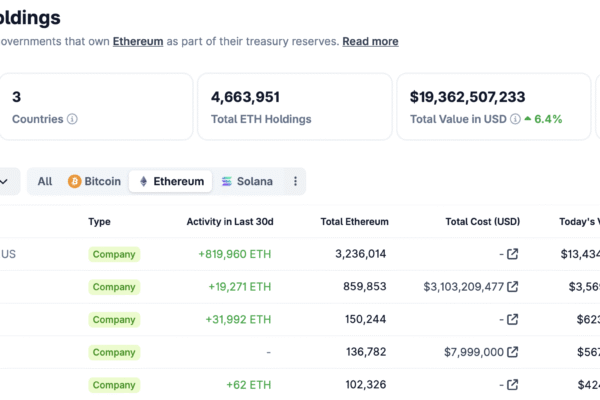The image size is (600, 400).
Task: Click Company tag in +819,960 ETH row
Action: tap(114, 254)
